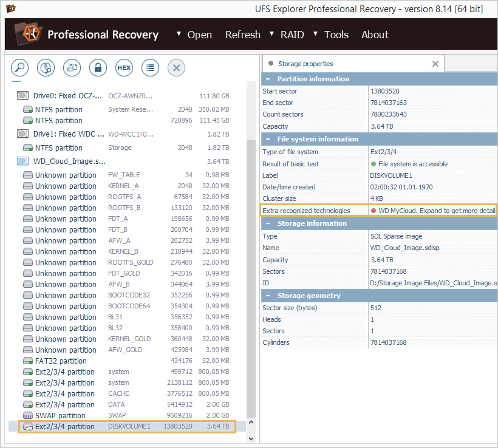Collapse the Storage geometry section
The height and width of the screenshot is (448, 498).
(267, 296)
